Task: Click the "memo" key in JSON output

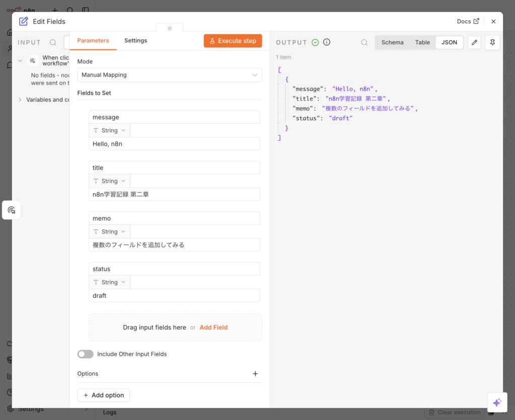Action: coord(302,108)
